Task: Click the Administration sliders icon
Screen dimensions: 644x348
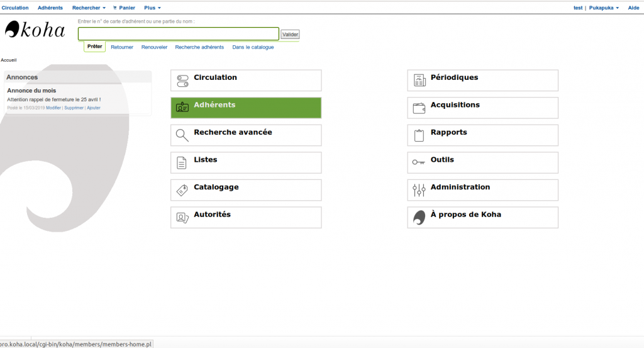Action: 419,190
